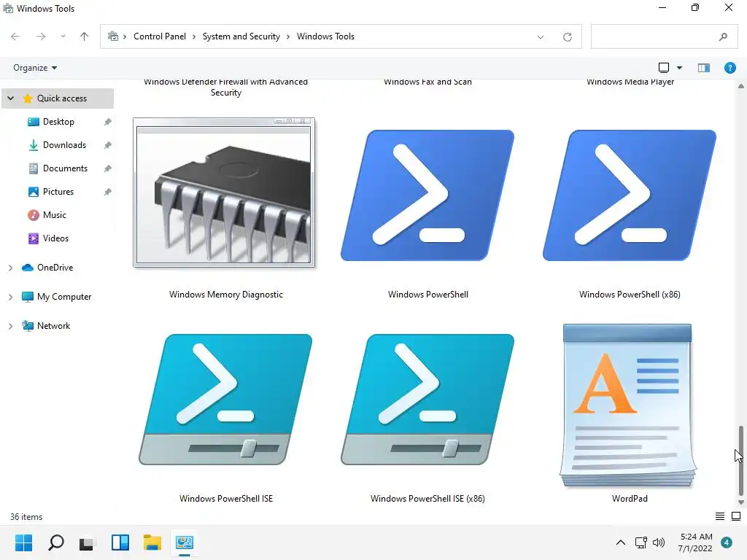The width and height of the screenshot is (747, 560).
Task: Switch to details view in status bar
Action: [x=720, y=516]
